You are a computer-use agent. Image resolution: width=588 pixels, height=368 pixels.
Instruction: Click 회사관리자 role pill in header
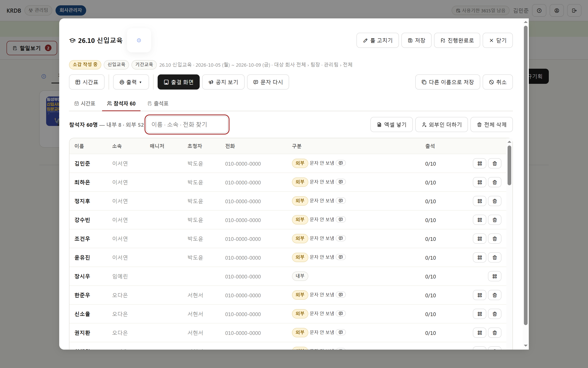click(x=71, y=10)
